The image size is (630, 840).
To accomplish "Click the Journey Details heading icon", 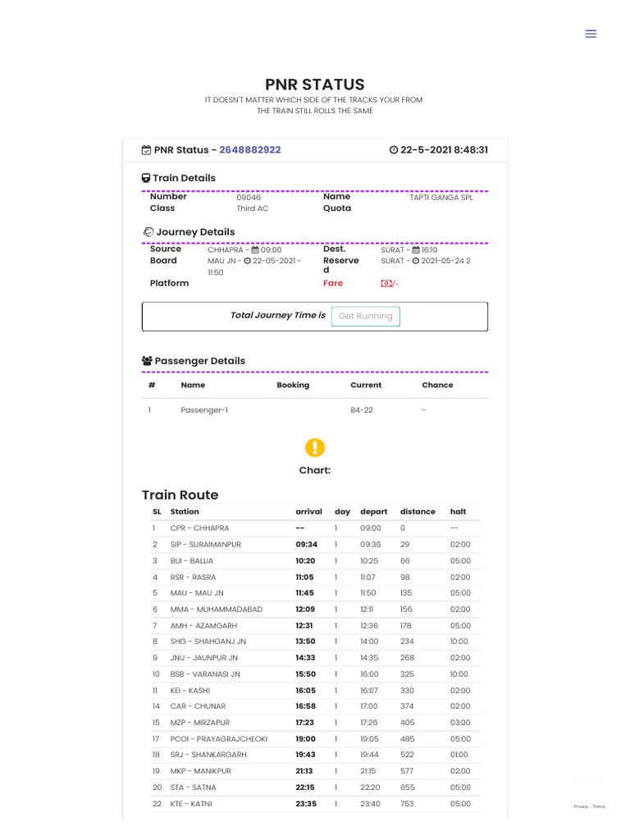I will point(148,232).
